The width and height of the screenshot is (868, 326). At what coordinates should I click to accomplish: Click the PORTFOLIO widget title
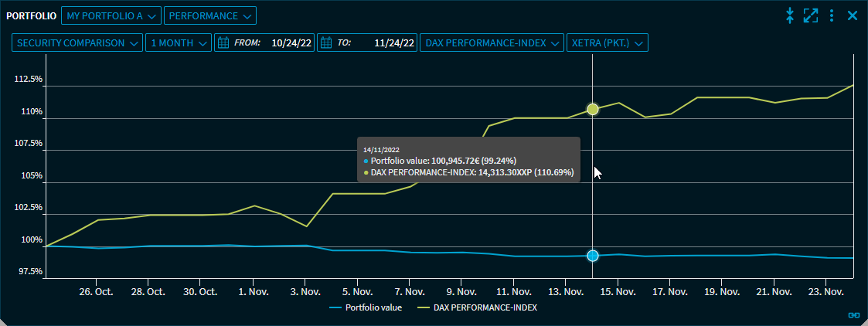tap(31, 15)
